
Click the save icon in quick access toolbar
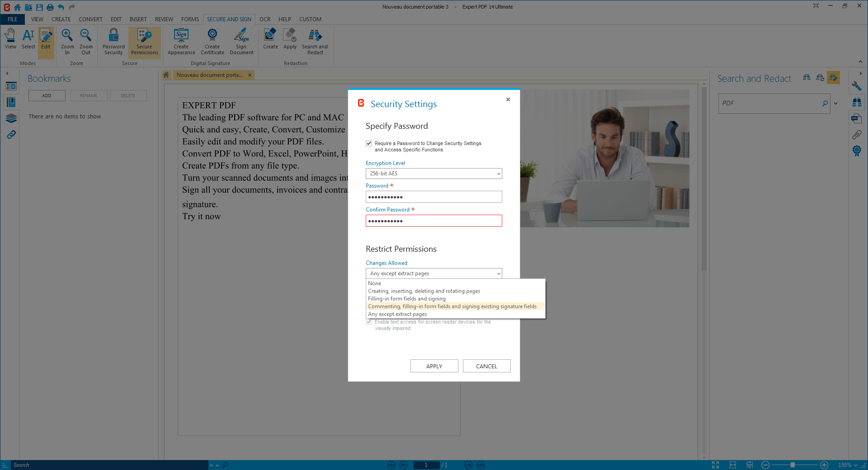(x=39, y=7)
